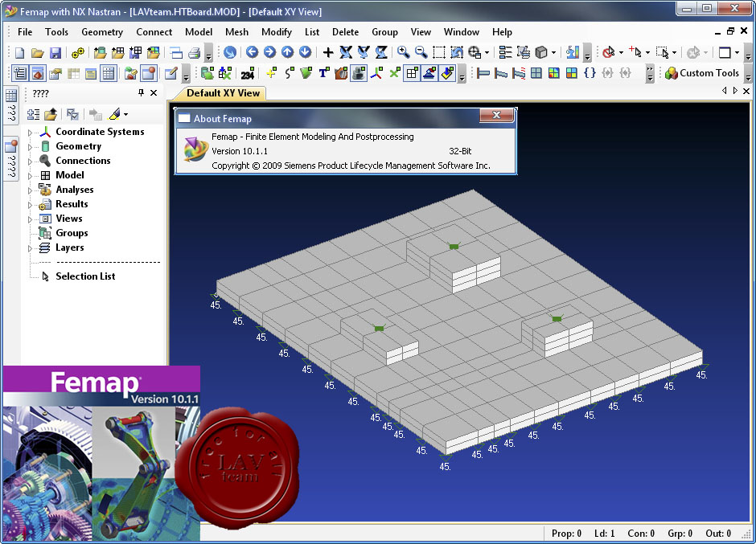Expand the Model tree node
Image resolution: width=756 pixels, height=544 pixels.
click(30, 176)
